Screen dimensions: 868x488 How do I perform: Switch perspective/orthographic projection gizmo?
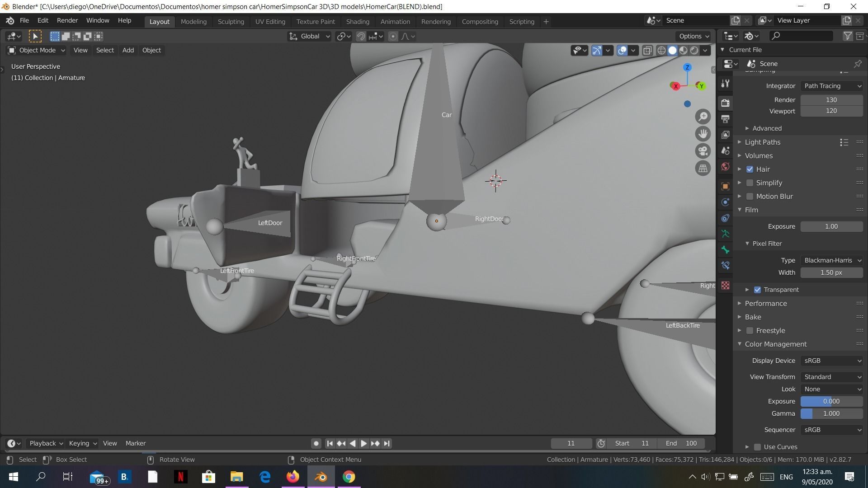click(703, 169)
